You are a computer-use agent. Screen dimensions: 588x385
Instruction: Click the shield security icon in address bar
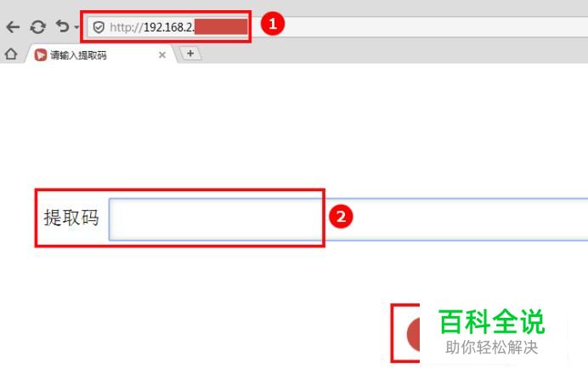[99, 27]
